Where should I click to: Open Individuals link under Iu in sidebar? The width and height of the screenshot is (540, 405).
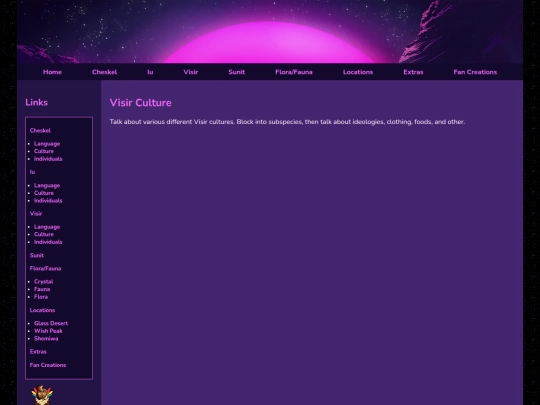pos(48,200)
